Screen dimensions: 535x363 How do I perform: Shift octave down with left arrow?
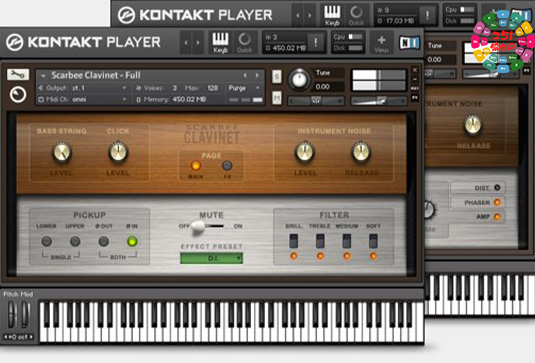click(6, 337)
